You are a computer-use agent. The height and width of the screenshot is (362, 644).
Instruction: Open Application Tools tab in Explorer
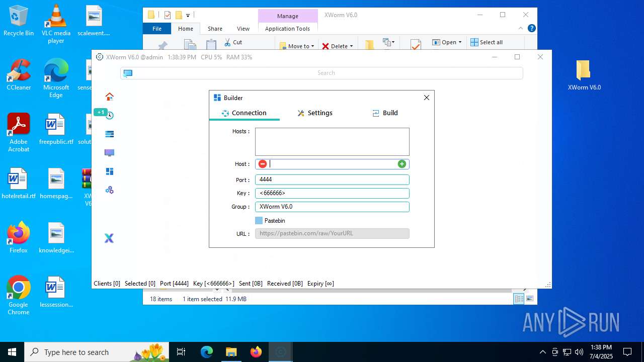click(287, 29)
